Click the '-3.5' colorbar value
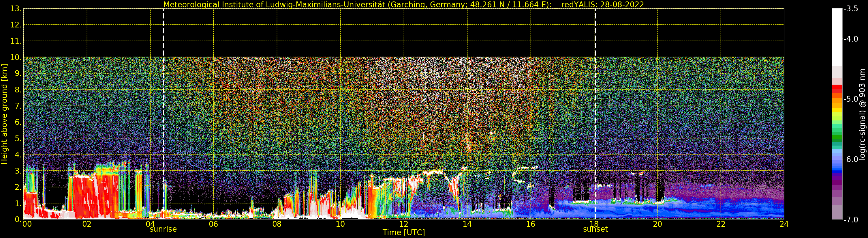The width and height of the screenshot is (868, 238). coord(851,9)
